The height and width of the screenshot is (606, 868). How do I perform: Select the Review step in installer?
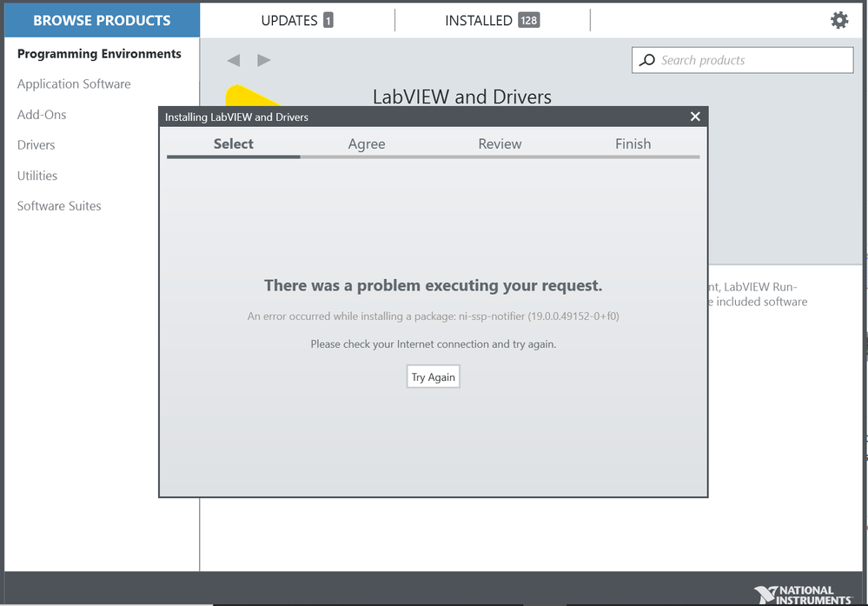point(500,144)
